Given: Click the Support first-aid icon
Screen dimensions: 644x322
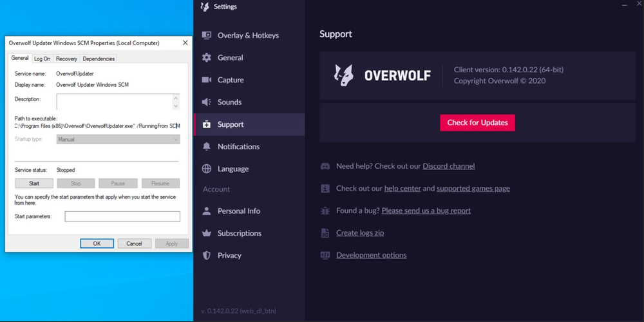Looking at the screenshot, I should pyautogui.click(x=207, y=124).
